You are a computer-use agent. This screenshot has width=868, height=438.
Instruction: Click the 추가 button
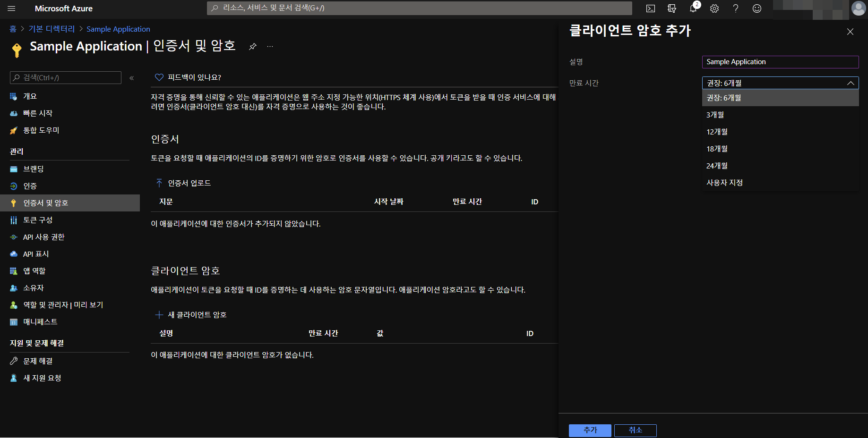tap(590, 430)
